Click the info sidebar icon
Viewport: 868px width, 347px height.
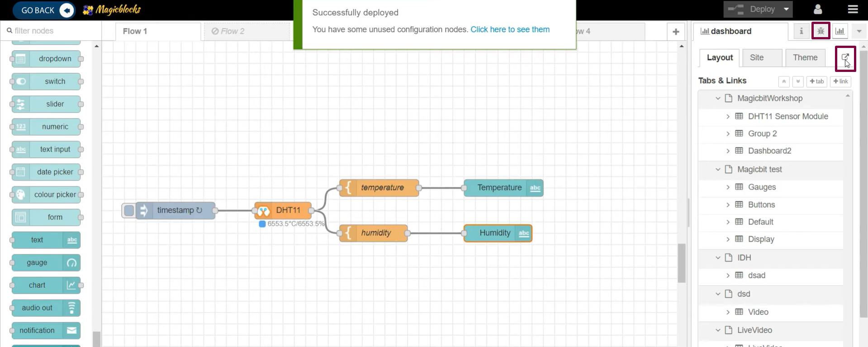[801, 31]
